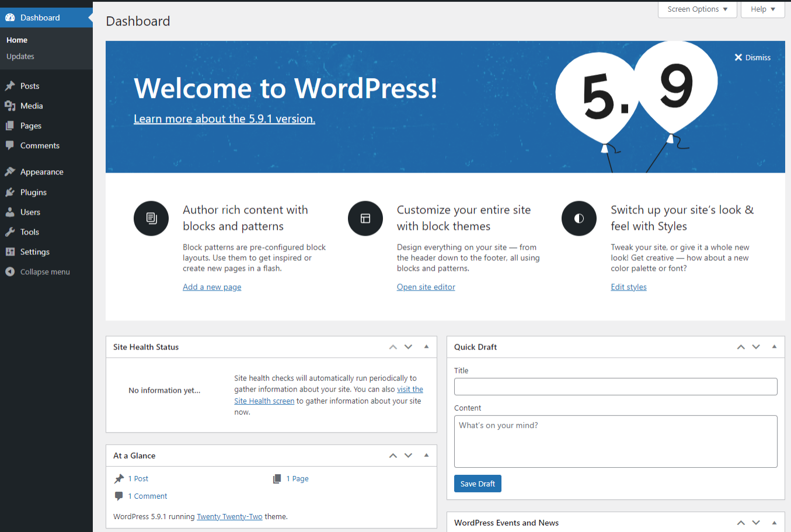Viewport: 791px width, 532px height.
Task: Collapse WordPress Events and News panel
Action: [x=774, y=523]
